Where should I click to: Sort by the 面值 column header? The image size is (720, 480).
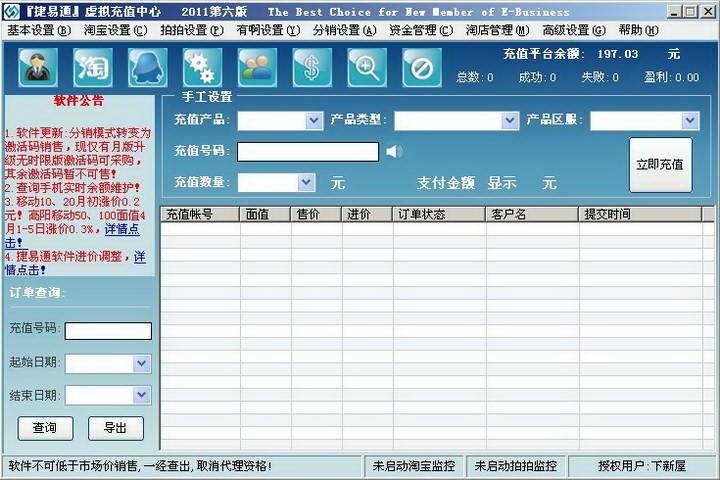tap(265, 214)
